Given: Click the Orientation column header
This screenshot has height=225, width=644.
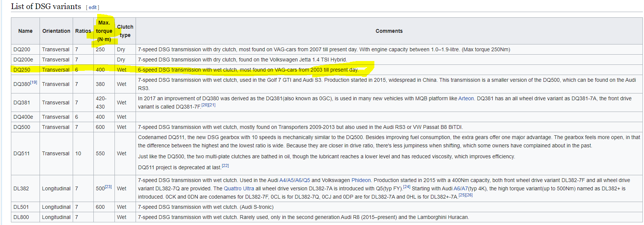Looking at the screenshot, I should coord(56,31).
